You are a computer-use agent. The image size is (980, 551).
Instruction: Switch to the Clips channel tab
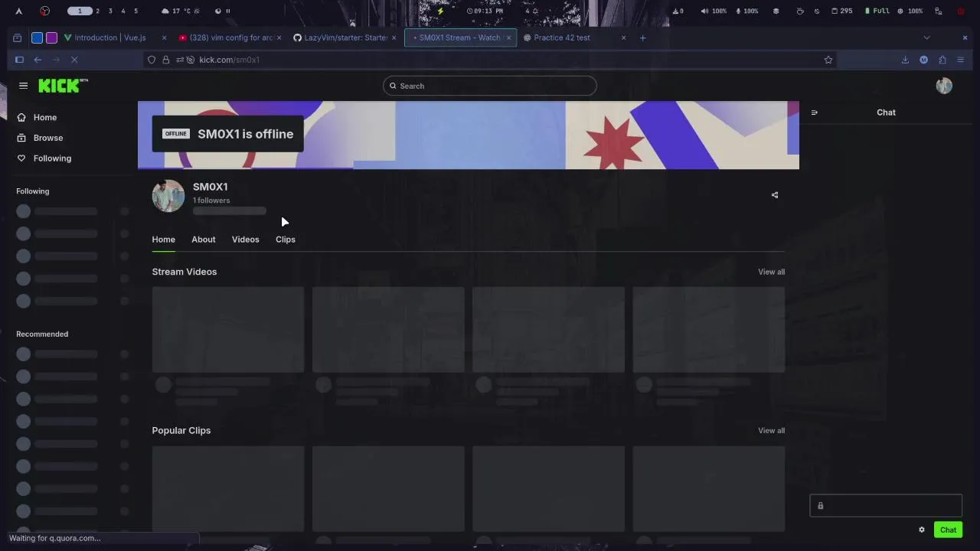point(286,240)
